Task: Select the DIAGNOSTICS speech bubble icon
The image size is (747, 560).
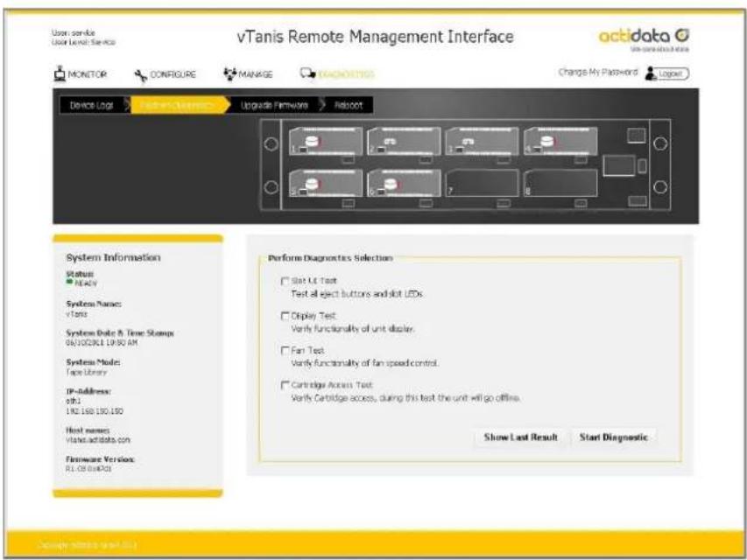Action: point(307,73)
